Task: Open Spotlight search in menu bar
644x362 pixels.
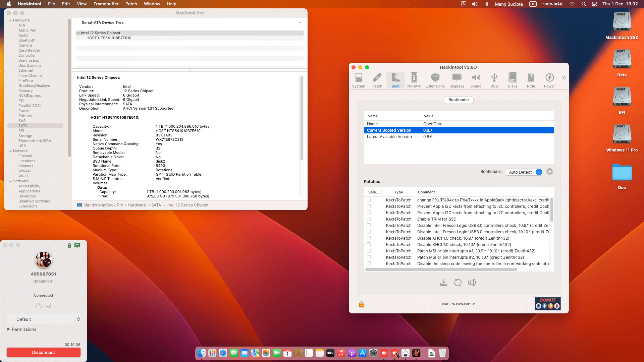Action: (584, 4)
